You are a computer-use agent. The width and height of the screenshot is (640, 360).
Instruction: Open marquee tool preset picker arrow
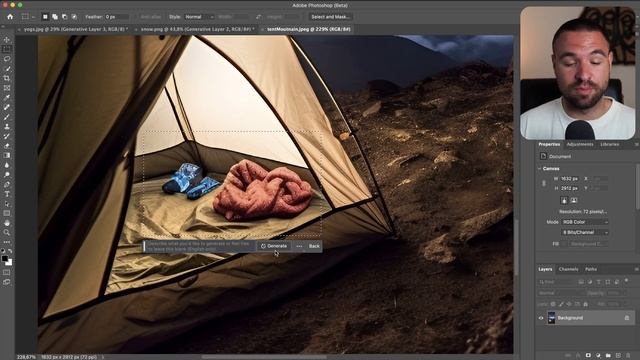33,17
